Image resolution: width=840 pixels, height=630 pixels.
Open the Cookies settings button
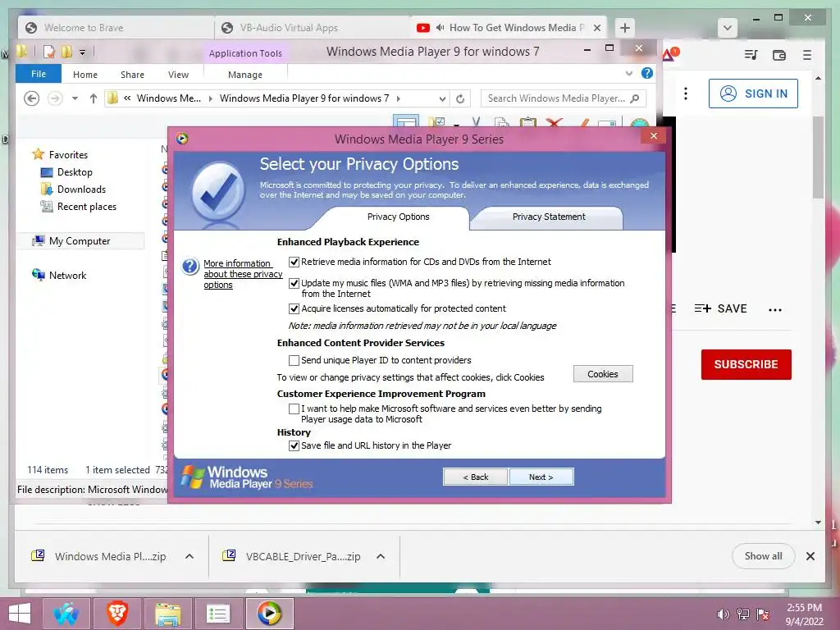click(x=603, y=374)
